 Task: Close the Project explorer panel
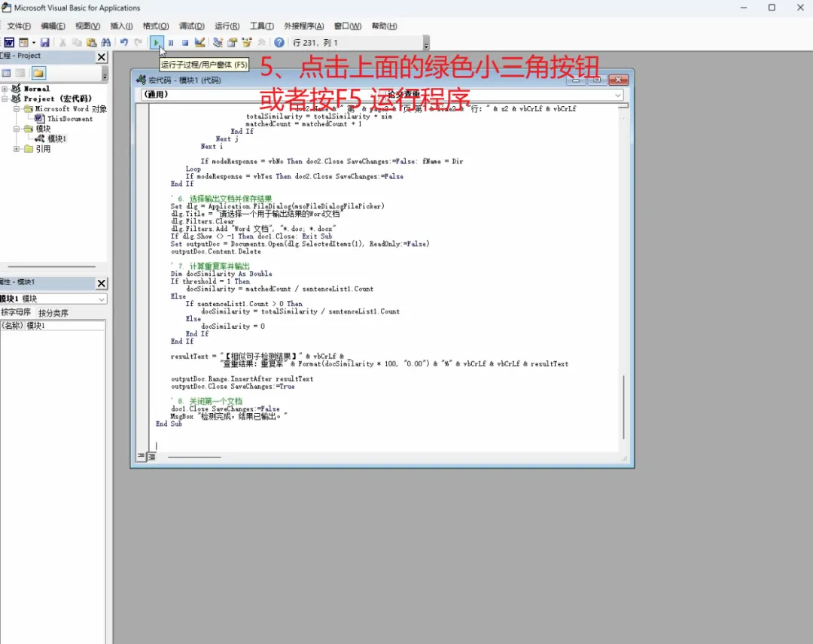click(x=102, y=57)
